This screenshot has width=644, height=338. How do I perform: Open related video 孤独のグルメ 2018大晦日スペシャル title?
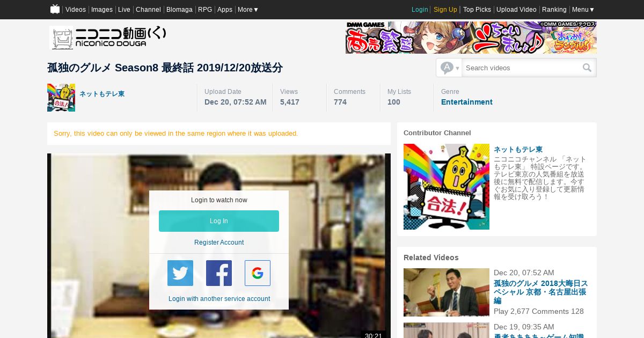[x=541, y=292]
